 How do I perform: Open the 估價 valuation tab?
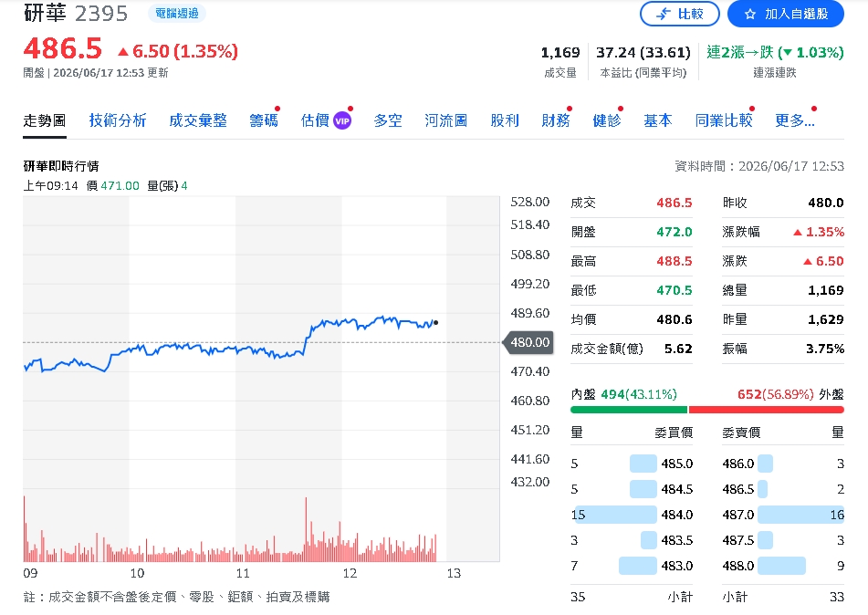pyautogui.click(x=315, y=120)
